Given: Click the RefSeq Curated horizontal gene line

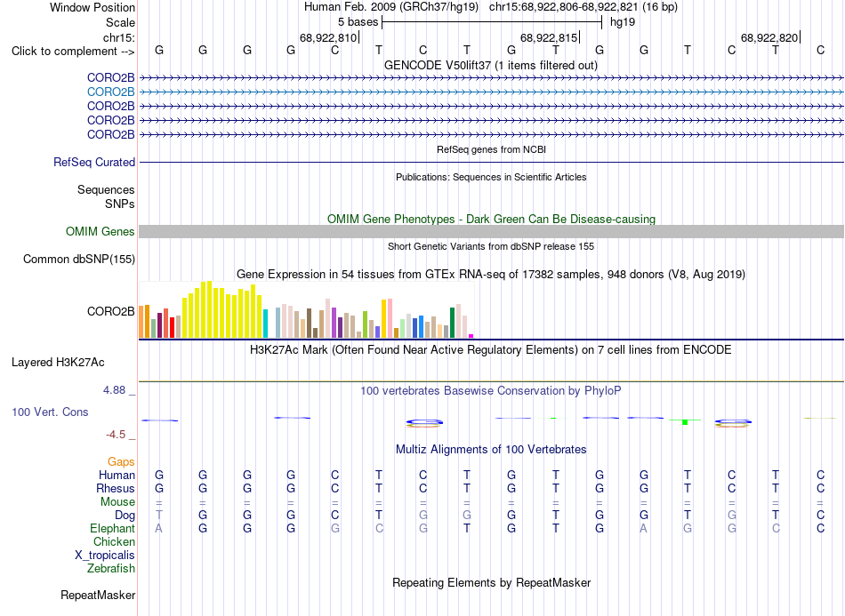Looking at the screenshot, I should pos(491,162).
